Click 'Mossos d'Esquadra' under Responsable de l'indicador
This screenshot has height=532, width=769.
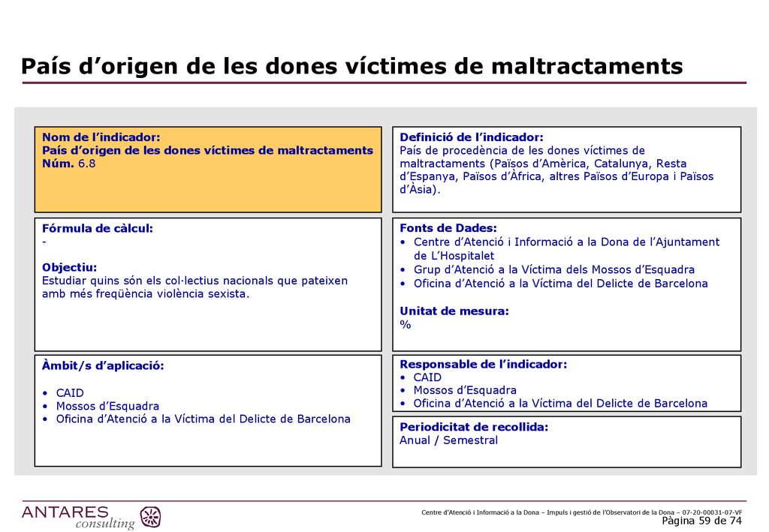[465, 390]
